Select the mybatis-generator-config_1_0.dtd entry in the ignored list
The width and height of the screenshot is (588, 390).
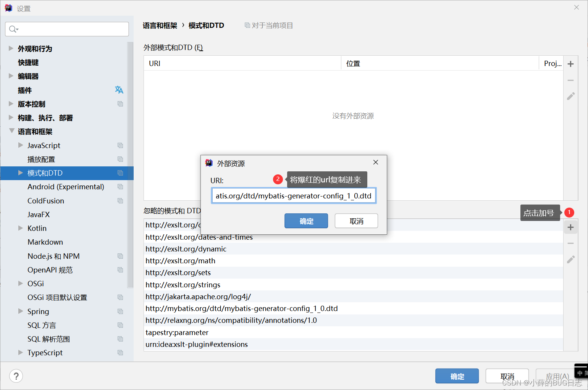(x=353, y=308)
